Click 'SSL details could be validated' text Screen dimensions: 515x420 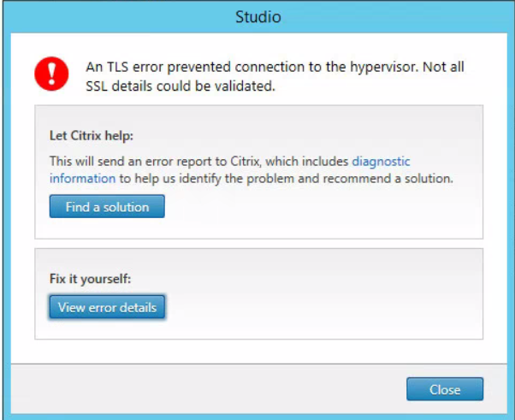pyautogui.click(x=181, y=86)
